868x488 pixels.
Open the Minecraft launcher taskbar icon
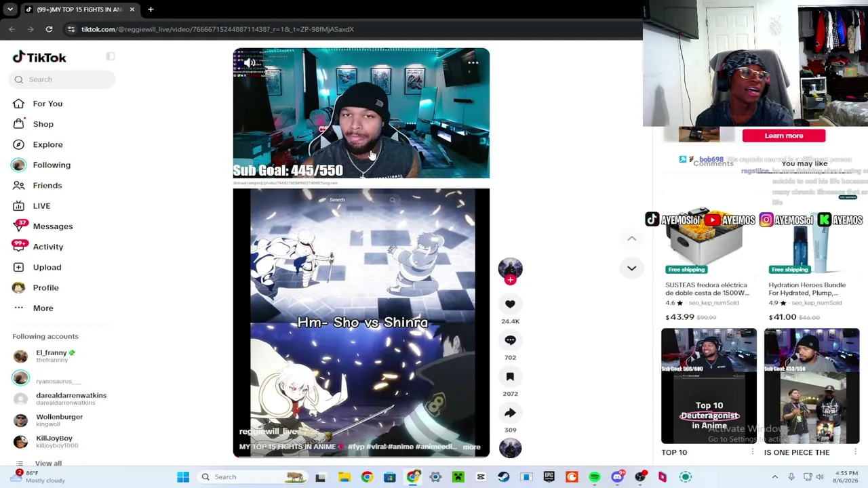[x=458, y=477]
